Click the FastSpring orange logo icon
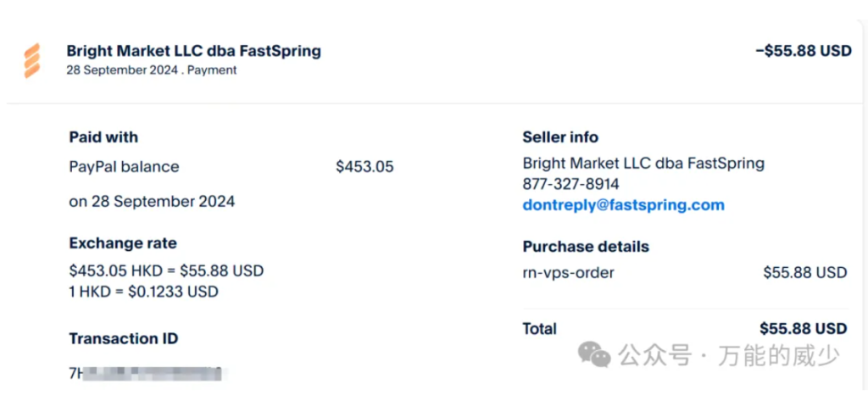868x412 pixels. 32,60
